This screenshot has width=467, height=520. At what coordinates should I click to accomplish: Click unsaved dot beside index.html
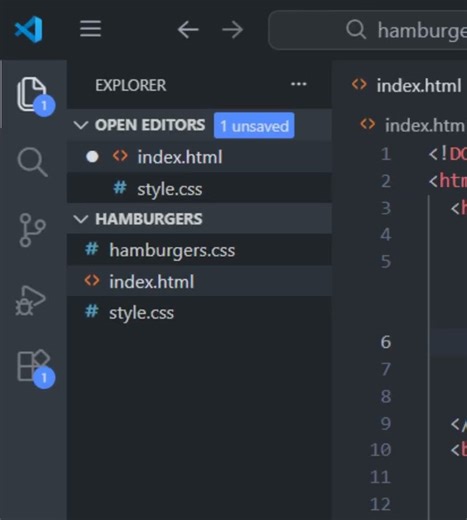tap(92, 157)
